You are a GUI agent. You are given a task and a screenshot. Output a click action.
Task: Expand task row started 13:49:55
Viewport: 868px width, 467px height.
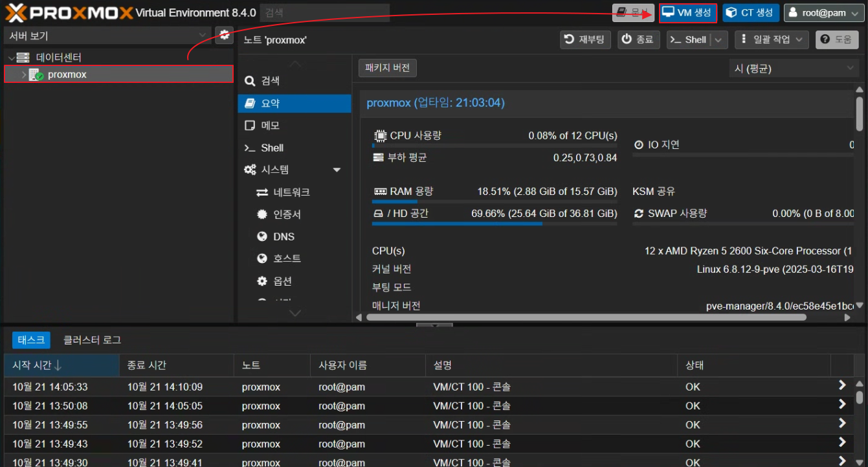(842, 423)
